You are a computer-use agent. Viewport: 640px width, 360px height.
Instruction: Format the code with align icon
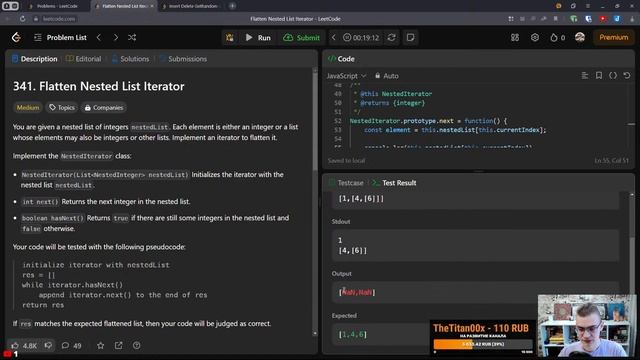(x=585, y=76)
